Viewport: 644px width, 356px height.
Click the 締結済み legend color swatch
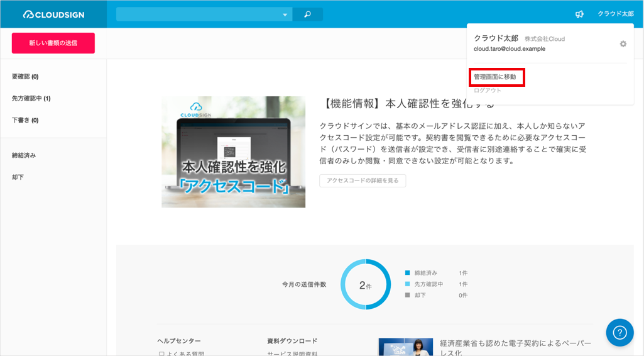pyautogui.click(x=407, y=272)
